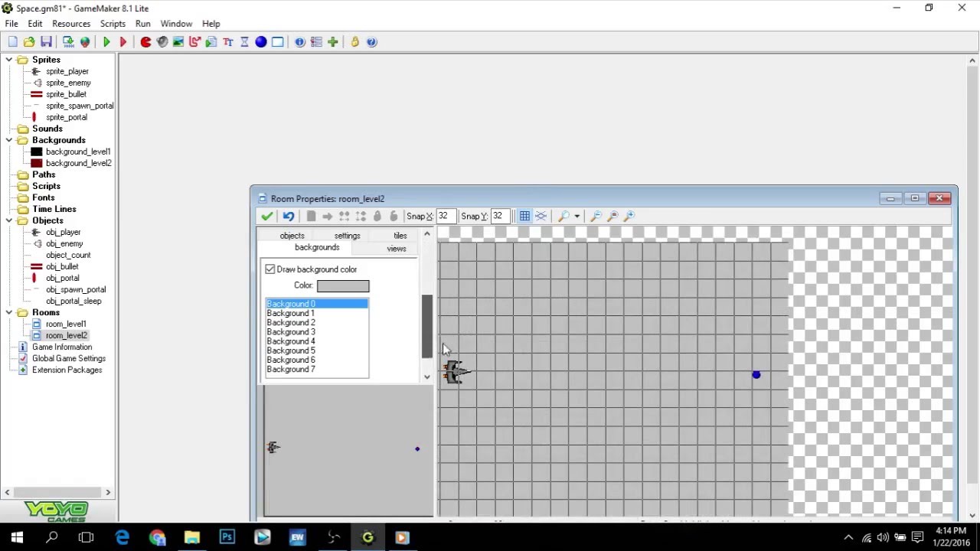Toggle the isometric grid
Screen dimensions: 980x551
pyautogui.click(x=541, y=217)
